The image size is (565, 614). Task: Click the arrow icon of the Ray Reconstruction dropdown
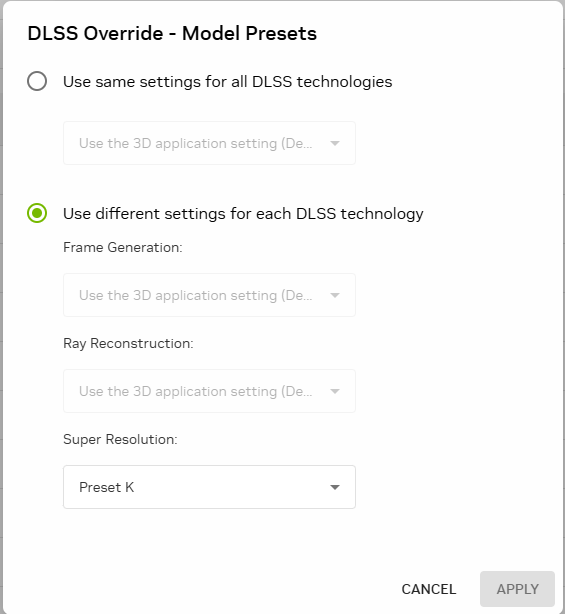click(x=335, y=391)
